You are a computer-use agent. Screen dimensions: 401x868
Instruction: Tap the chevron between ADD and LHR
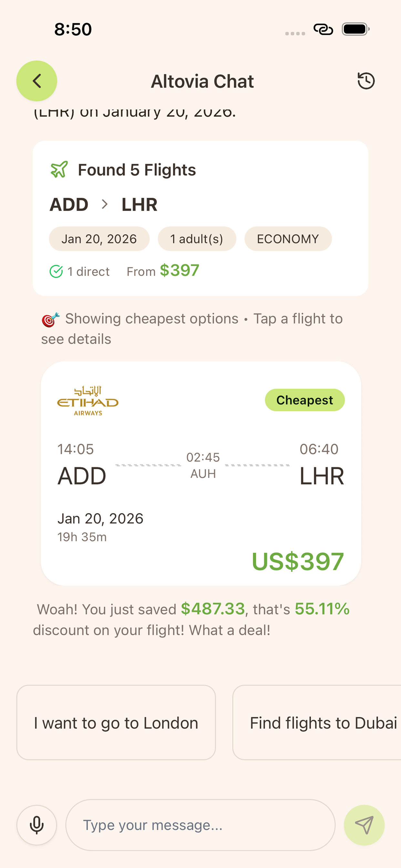coord(105,204)
